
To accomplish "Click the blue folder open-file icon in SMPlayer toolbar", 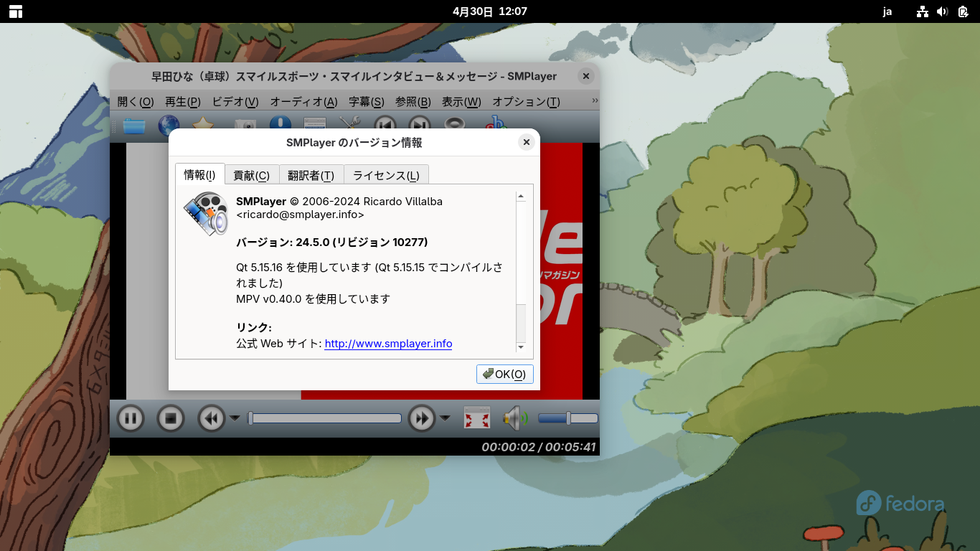I will click(134, 126).
